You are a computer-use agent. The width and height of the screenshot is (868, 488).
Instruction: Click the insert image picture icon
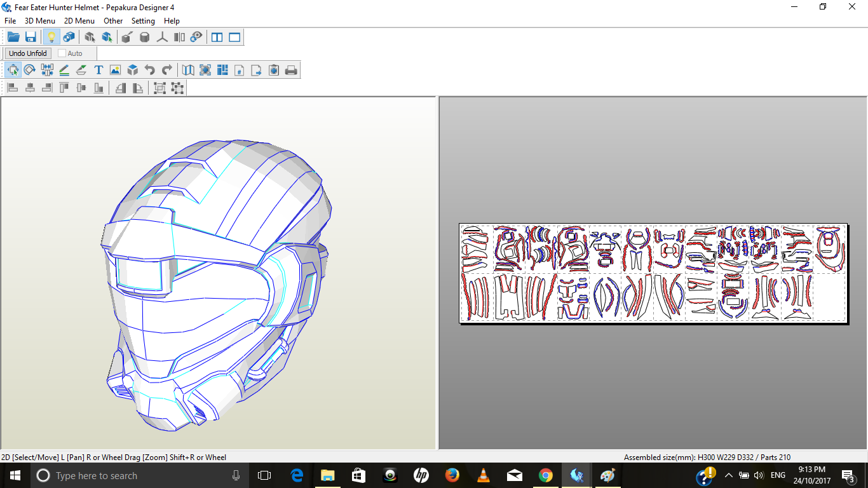(x=115, y=70)
